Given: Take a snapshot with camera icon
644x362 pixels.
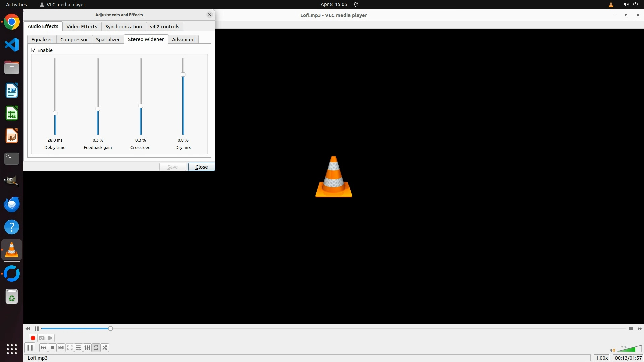Looking at the screenshot, I should pos(42,338).
